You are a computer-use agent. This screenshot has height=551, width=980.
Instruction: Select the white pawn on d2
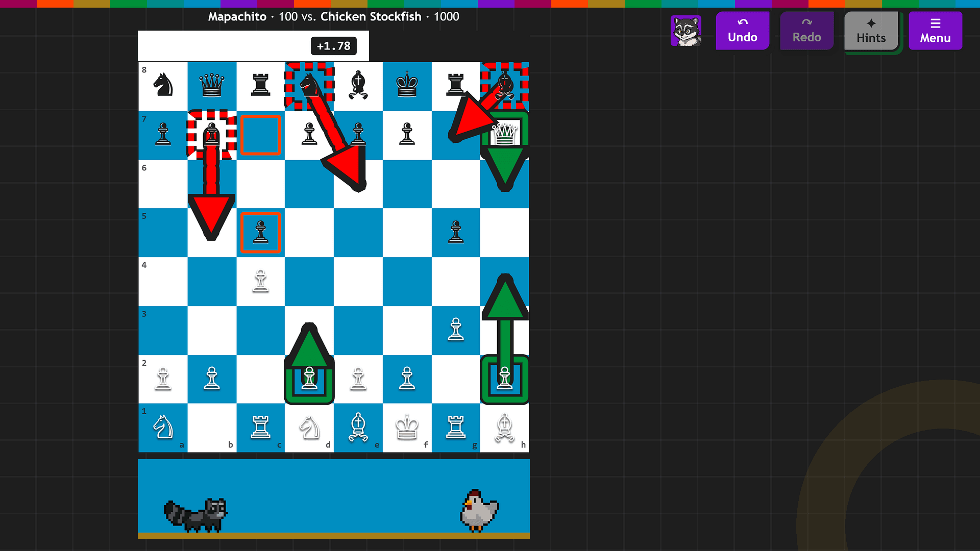click(x=309, y=379)
